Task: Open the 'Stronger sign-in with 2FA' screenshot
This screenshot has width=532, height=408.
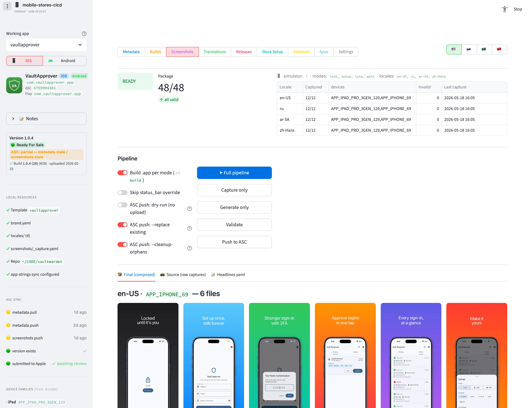Action: [279, 356]
